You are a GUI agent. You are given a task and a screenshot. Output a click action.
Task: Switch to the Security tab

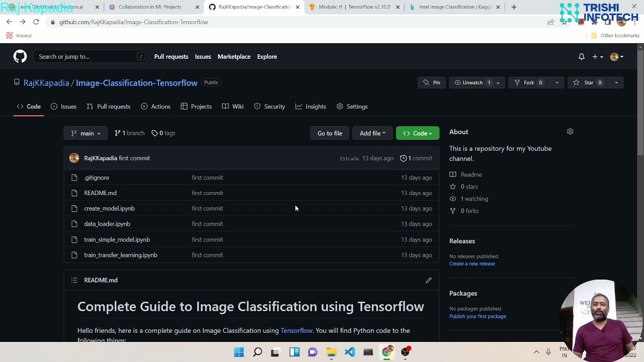270,107
